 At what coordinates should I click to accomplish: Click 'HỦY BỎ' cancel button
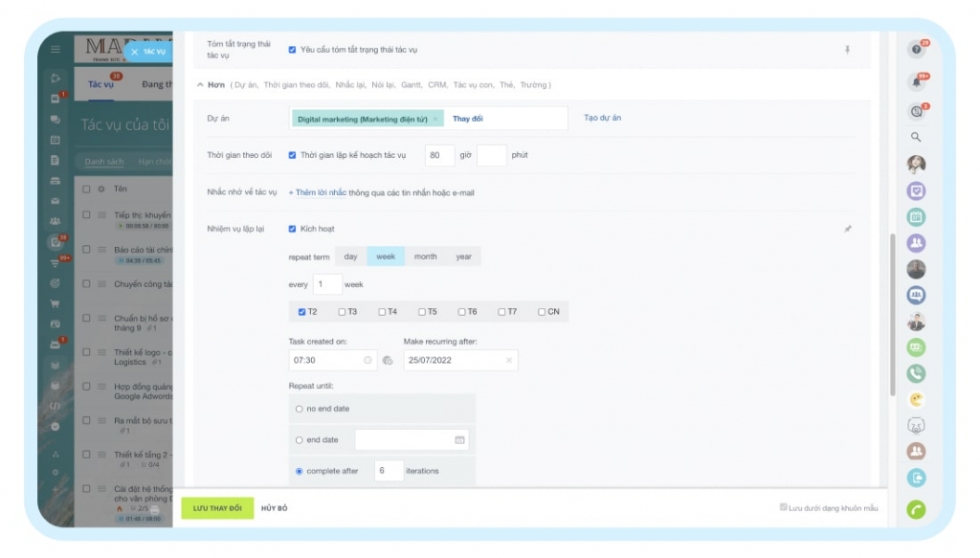pyautogui.click(x=275, y=508)
